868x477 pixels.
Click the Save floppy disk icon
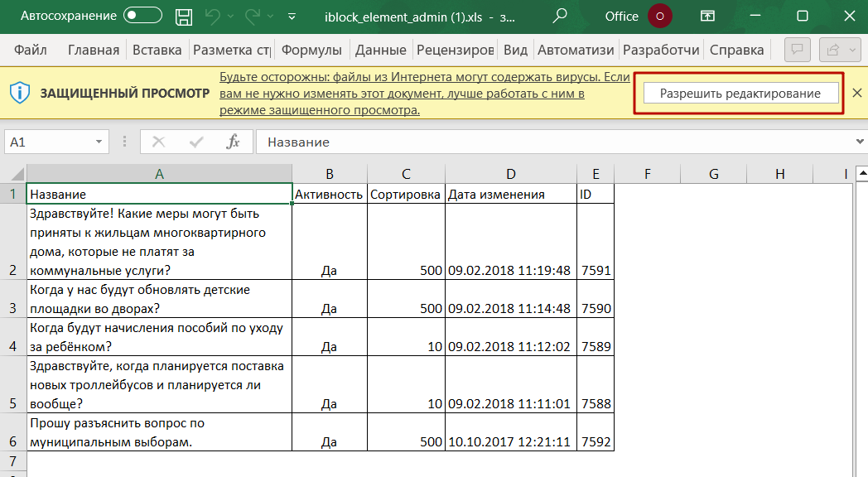point(184,16)
